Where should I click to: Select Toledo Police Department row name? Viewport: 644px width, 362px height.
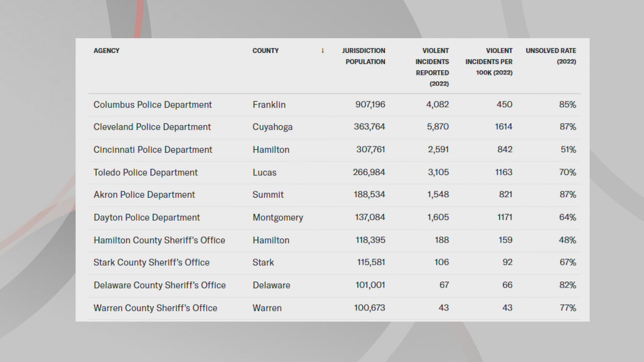click(146, 173)
